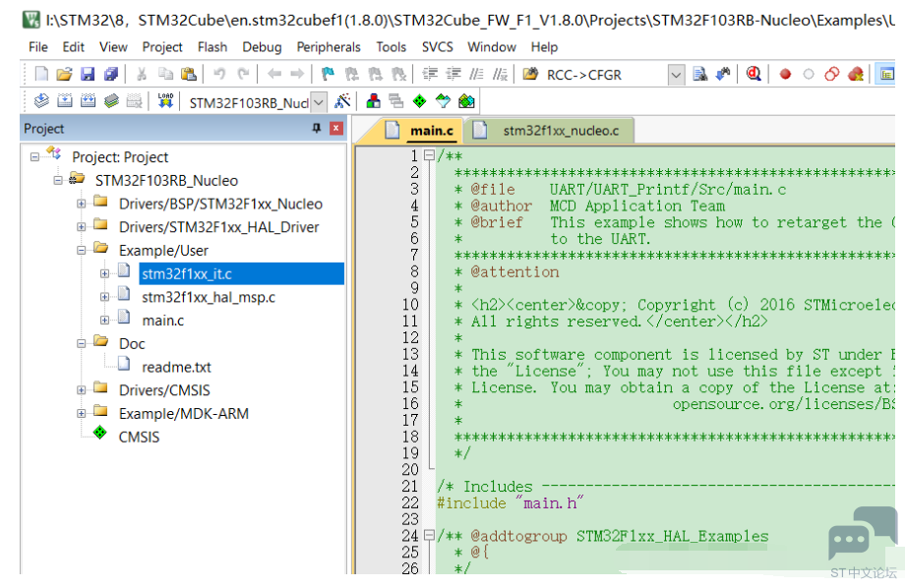Click the Comment selection icon
906x588 pixels.
pyautogui.click(x=477, y=74)
